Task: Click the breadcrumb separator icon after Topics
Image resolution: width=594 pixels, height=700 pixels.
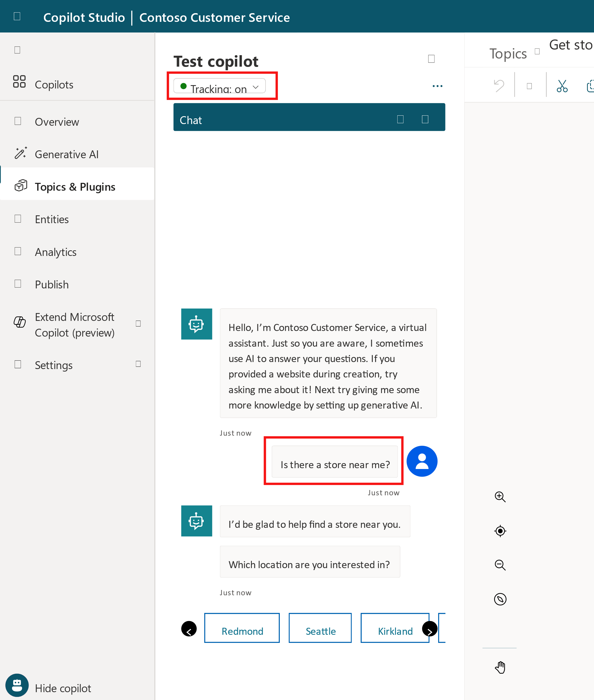Action: pos(537,51)
